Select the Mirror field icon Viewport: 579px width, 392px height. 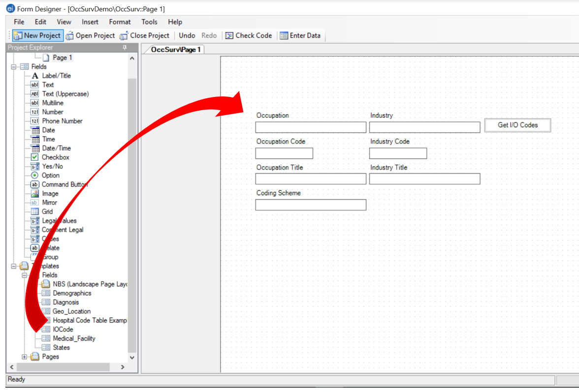pos(34,203)
